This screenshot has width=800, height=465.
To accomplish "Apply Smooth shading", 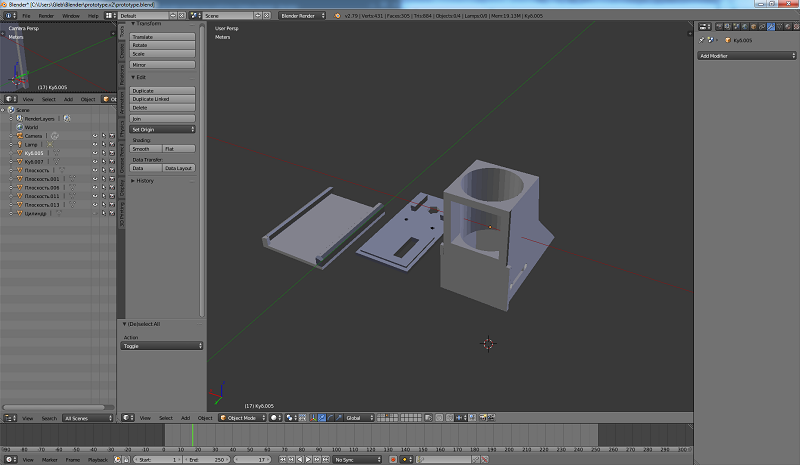I will click(x=146, y=149).
